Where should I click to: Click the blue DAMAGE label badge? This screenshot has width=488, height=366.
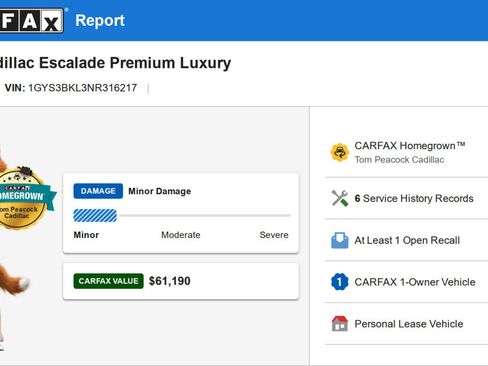[98, 191]
